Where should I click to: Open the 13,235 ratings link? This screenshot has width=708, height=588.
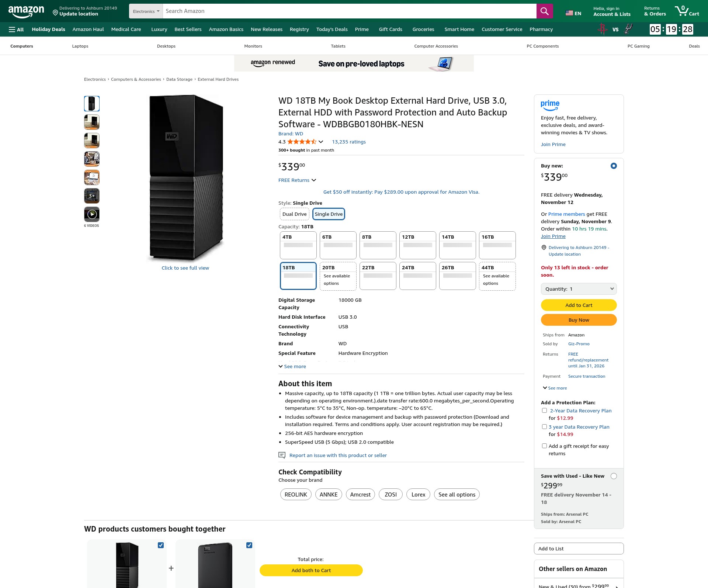click(x=349, y=142)
